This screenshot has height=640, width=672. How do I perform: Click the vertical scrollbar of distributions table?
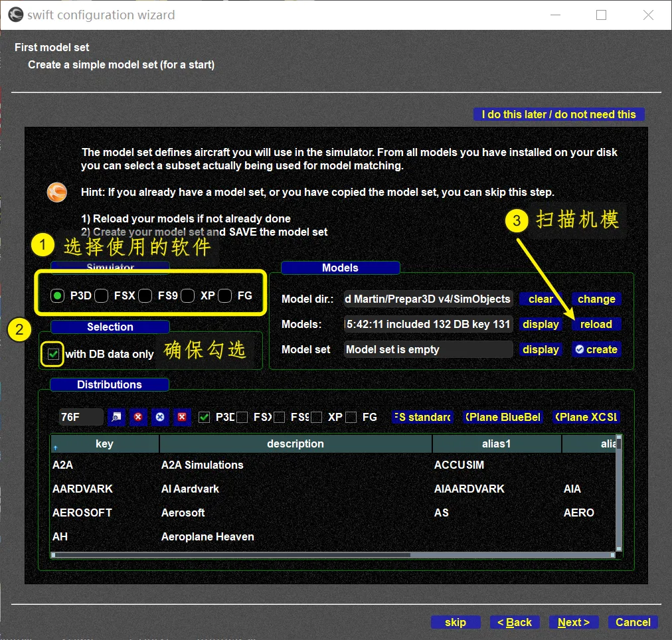(619, 493)
